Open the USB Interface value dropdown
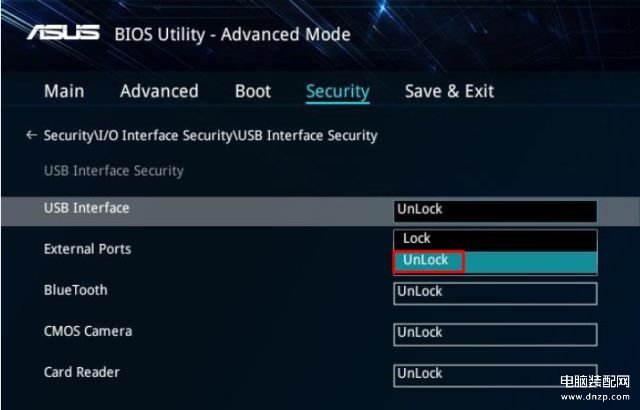This screenshot has height=410, width=640. point(495,211)
